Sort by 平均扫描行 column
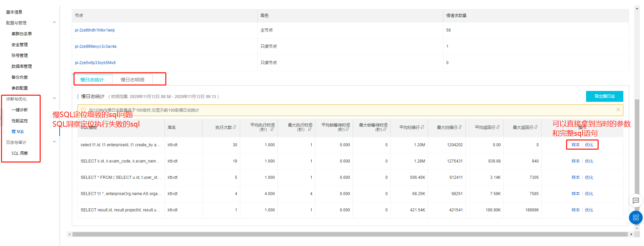Image resolution: width=644 pixels, height=246 pixels. click(x=422, y=127)
